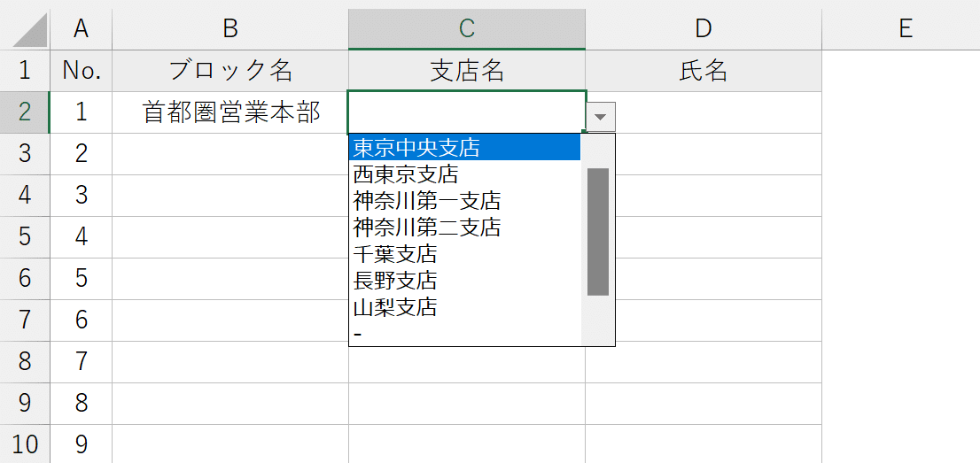Pick 山梨支店 from the list

click(395, 307)
